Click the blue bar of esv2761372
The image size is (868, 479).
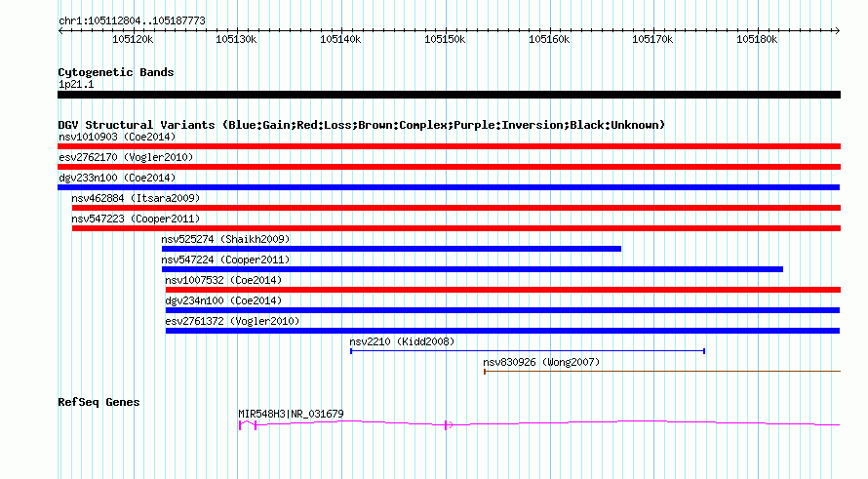(502, 331)
